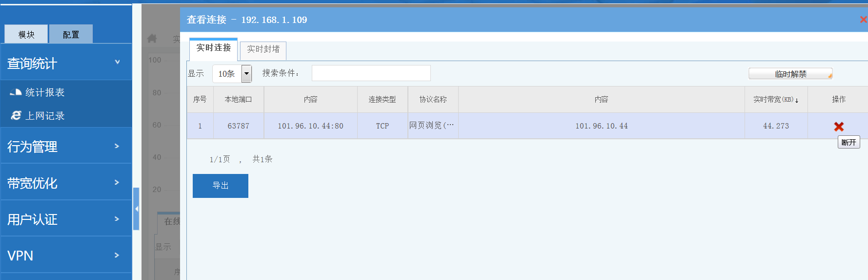Image resolution: width=868 pixels, height=280 pixels.
Task: Collapse the left sidebar with handle arrow
Action: tap(137, 209)
